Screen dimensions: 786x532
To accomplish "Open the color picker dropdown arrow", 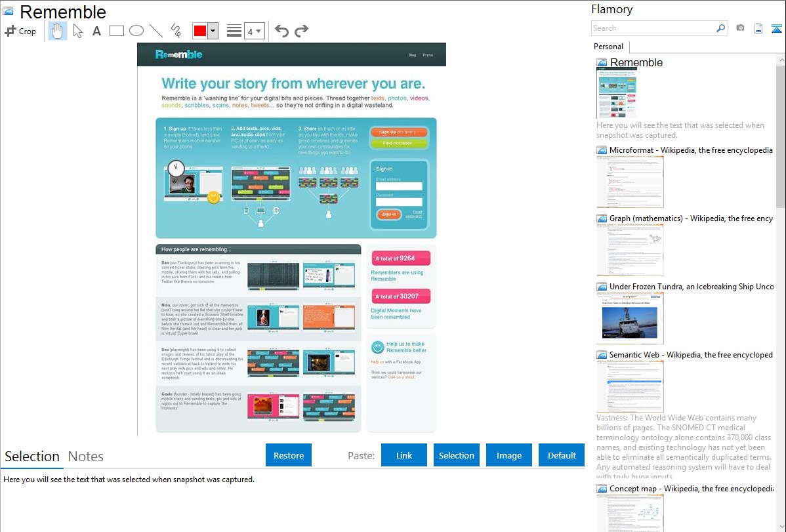I will pos(213,31).
